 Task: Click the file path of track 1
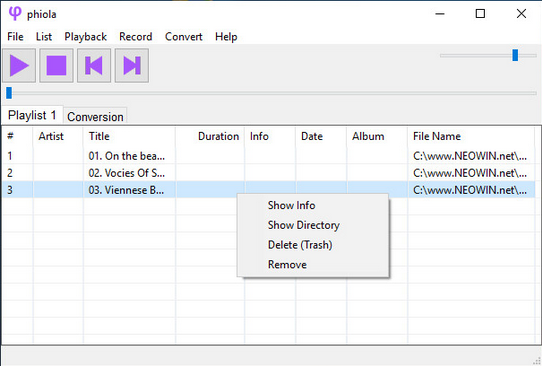coord(470,156)
